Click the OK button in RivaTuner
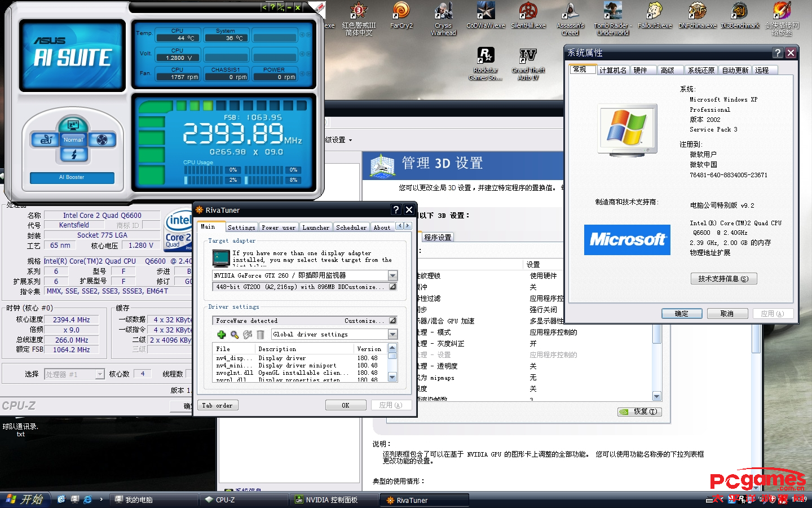The width and height of the screenshot is (812, 508). [x=346, y=405]
